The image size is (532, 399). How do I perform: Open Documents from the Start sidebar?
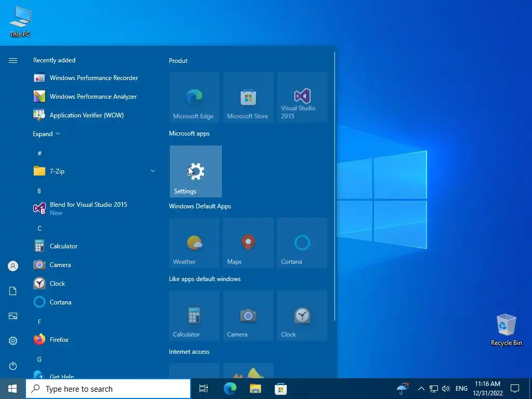coord(13,291)
